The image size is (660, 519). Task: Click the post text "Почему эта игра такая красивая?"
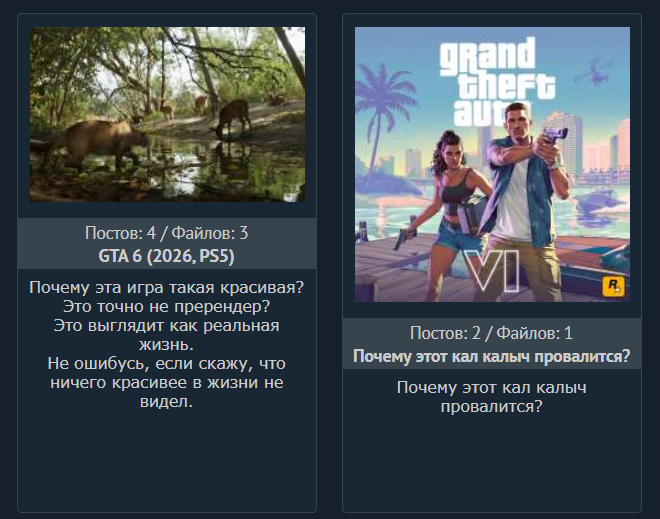point(167,287)
